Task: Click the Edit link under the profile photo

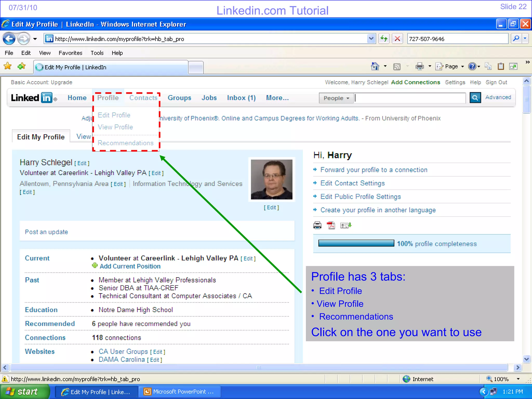Action: (271, 208)
